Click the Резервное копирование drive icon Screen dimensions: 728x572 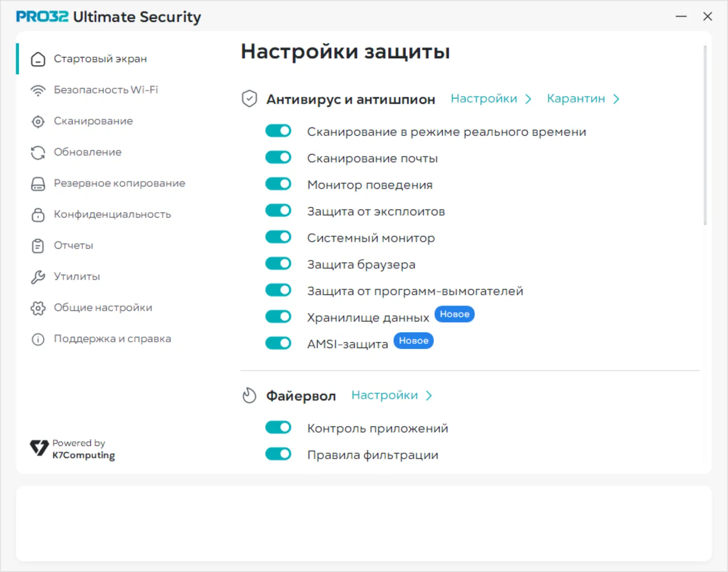point(38,184)
